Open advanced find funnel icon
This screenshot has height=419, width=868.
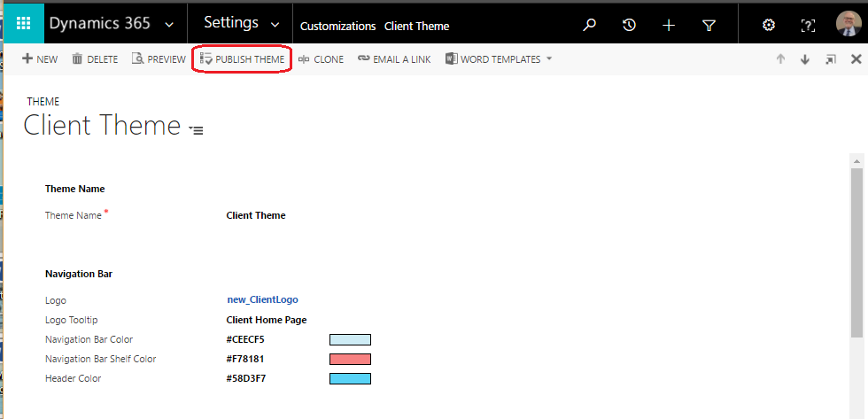(709, 25)
